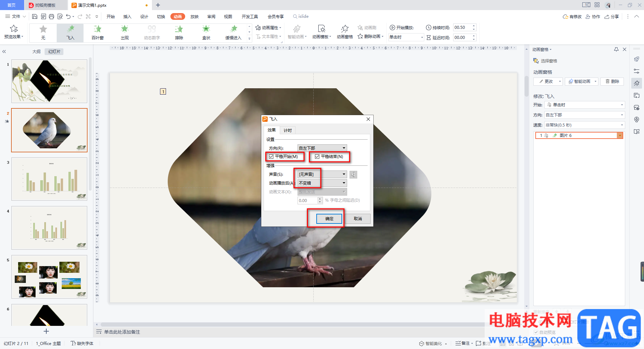Click the 延迟时间 delay input field
Screen dimensions: 644x349
point(462,38)
